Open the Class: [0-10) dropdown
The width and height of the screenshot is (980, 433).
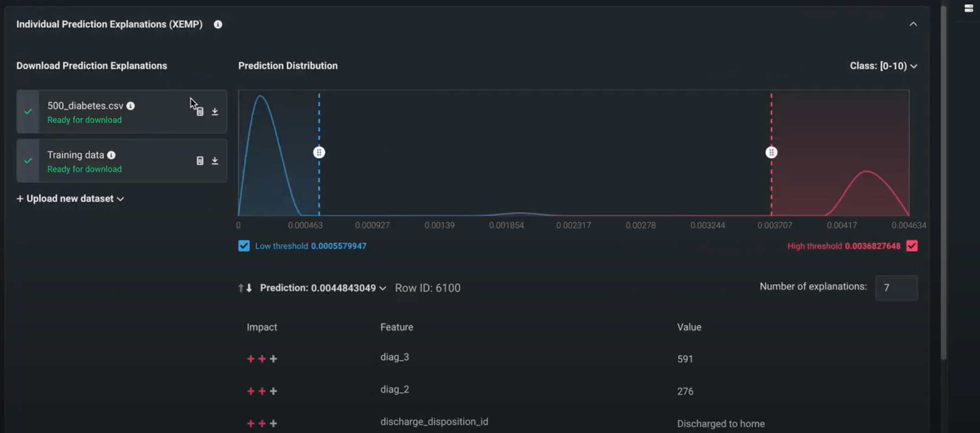click(883, 66)
